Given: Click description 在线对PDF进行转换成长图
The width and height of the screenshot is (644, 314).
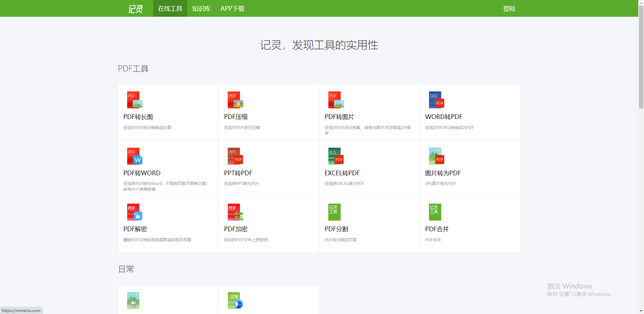Looking at the screenshot, I should [x=147, y=128].
